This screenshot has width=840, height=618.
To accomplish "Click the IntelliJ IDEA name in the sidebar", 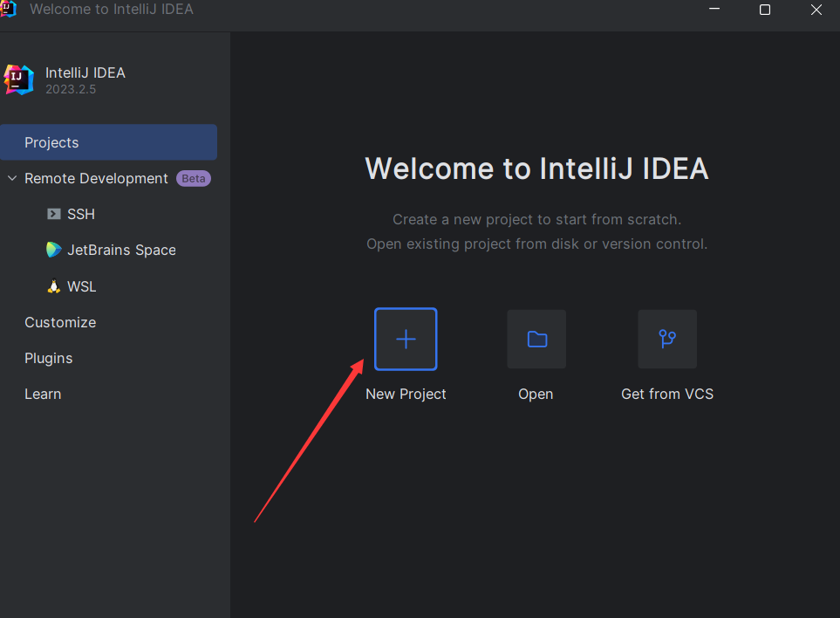I will (x=85, y=73).
